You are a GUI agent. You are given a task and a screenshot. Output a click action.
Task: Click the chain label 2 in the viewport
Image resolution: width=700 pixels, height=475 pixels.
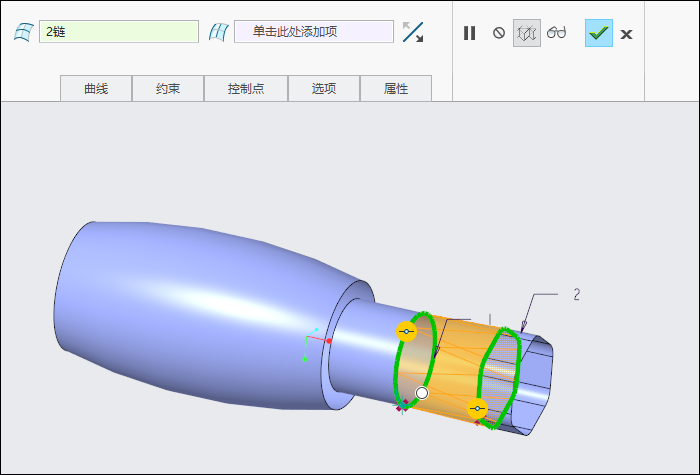[x=577, y=294]
